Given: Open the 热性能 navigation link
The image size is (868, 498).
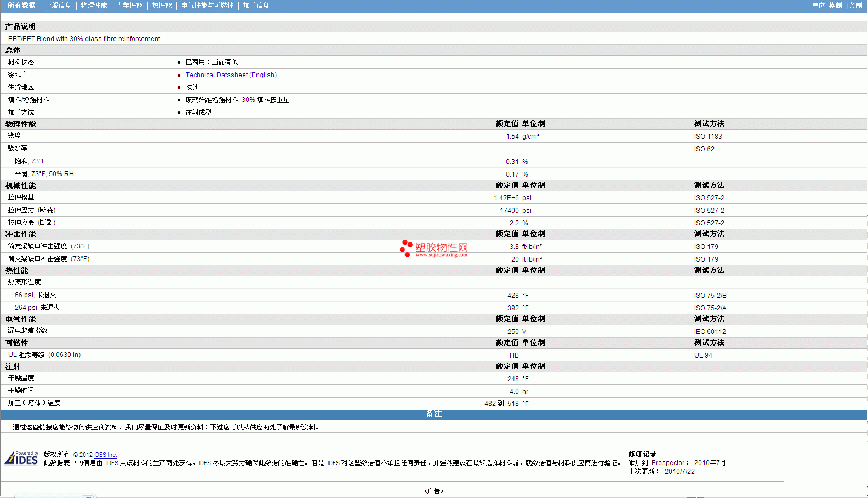Looking at the screenshot, I should (162, 5).
